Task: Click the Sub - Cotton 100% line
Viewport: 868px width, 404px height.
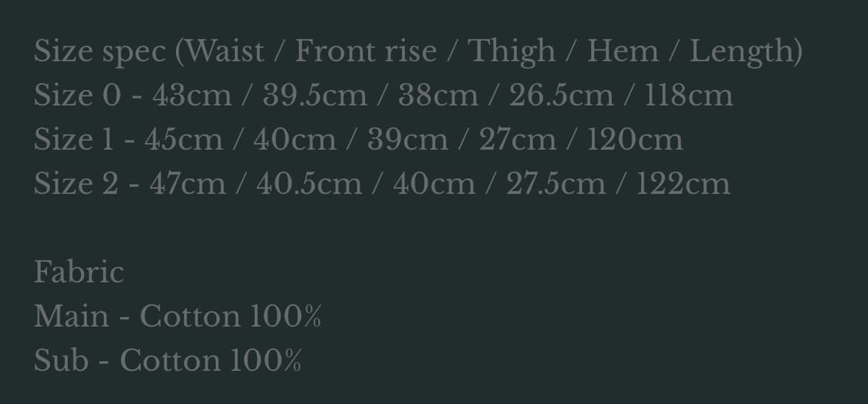Action: coord(167,360)
